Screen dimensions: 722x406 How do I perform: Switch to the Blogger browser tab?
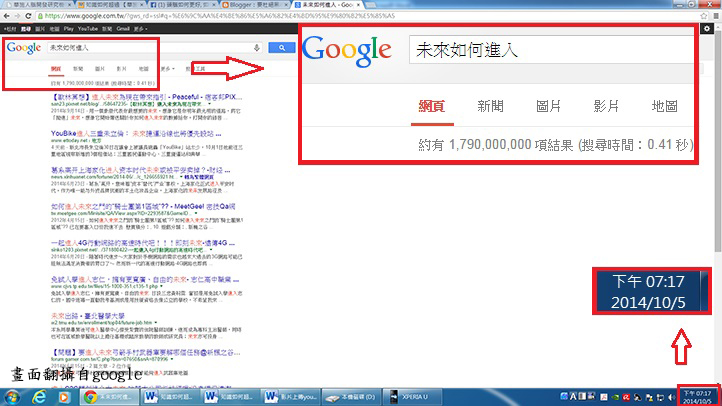255,5
